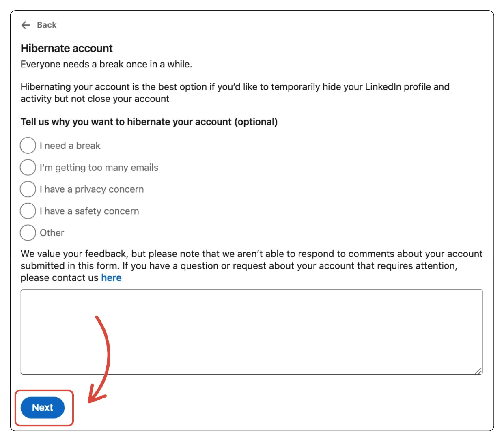
Task: Focus the feedback comments text area
Action: [252, 332]
